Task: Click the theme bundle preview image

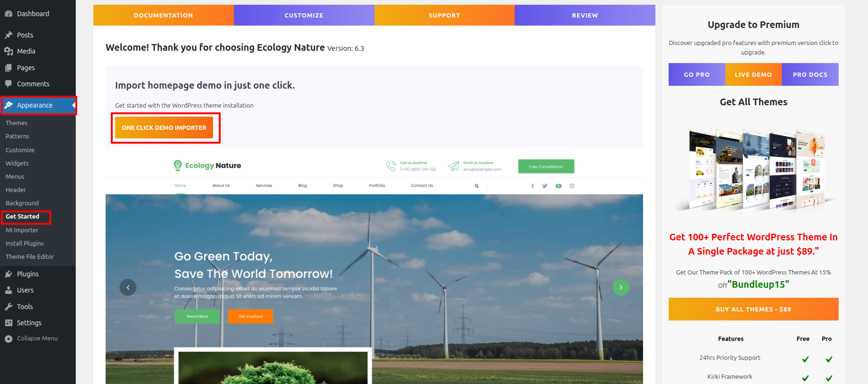Action: [753, 169]
